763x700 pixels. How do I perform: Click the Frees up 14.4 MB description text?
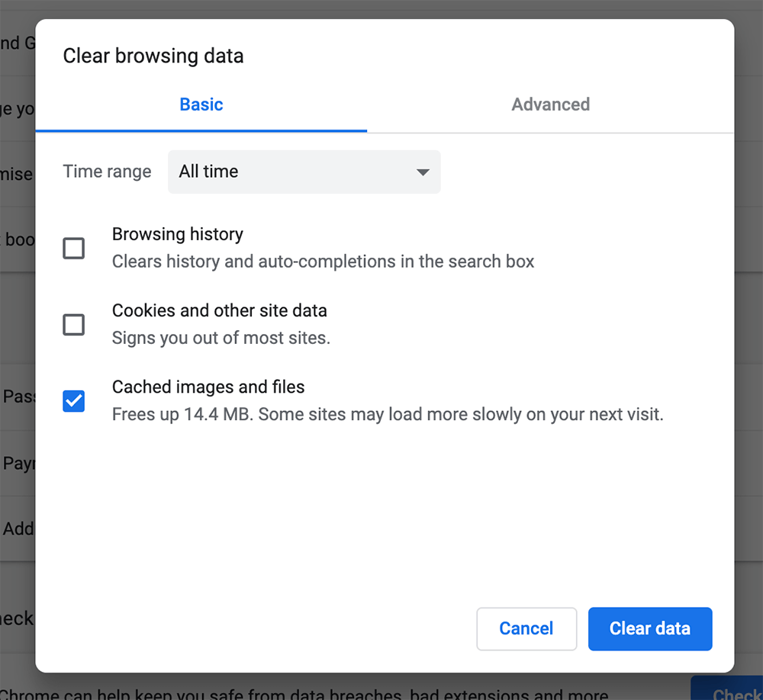[x=388, y=414]
